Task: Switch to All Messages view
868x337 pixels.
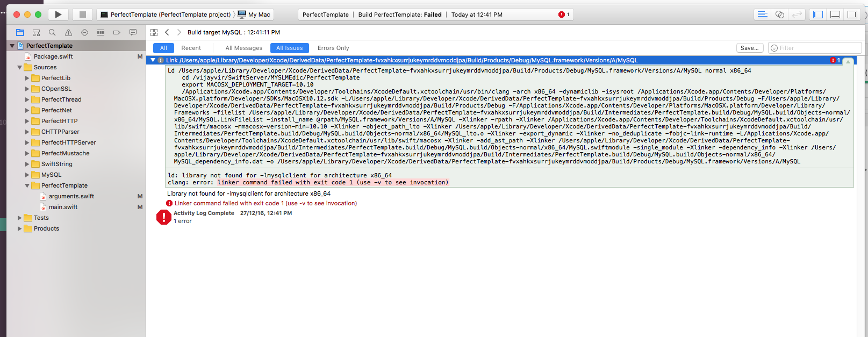Action: pyautogui.click(x=243, y=48)
